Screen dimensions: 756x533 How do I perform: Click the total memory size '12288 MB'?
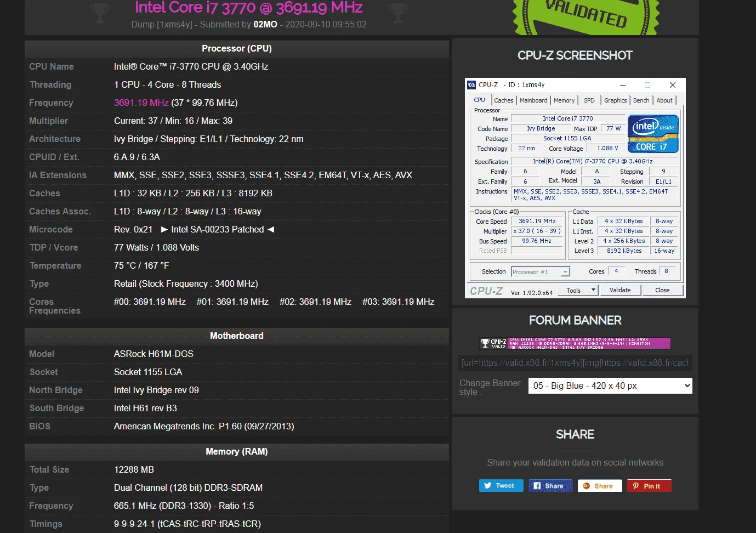(134, 469)
